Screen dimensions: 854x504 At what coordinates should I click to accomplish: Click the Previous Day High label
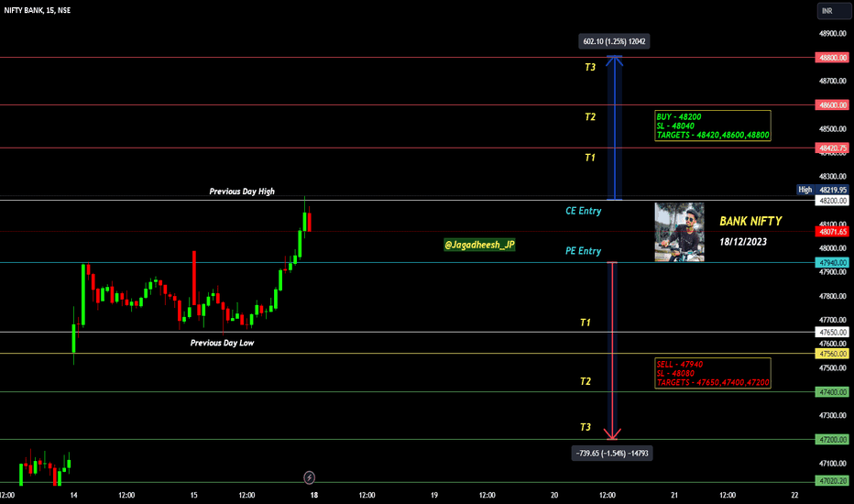coord(242,192)
